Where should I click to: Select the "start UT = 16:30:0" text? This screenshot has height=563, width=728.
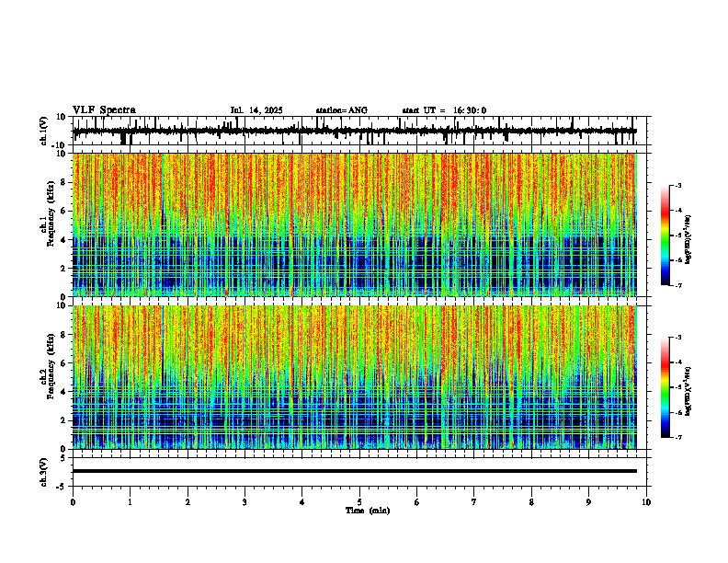coord(444,110)
